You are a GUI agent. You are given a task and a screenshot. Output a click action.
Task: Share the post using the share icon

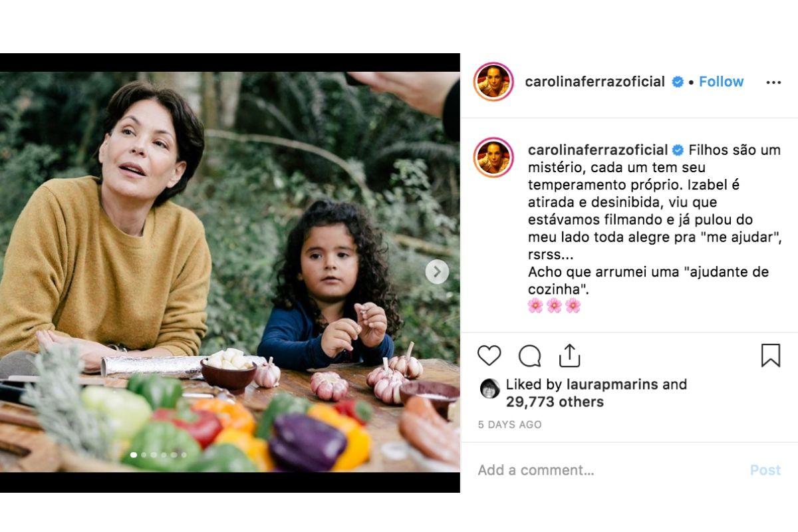coord(569,356)
